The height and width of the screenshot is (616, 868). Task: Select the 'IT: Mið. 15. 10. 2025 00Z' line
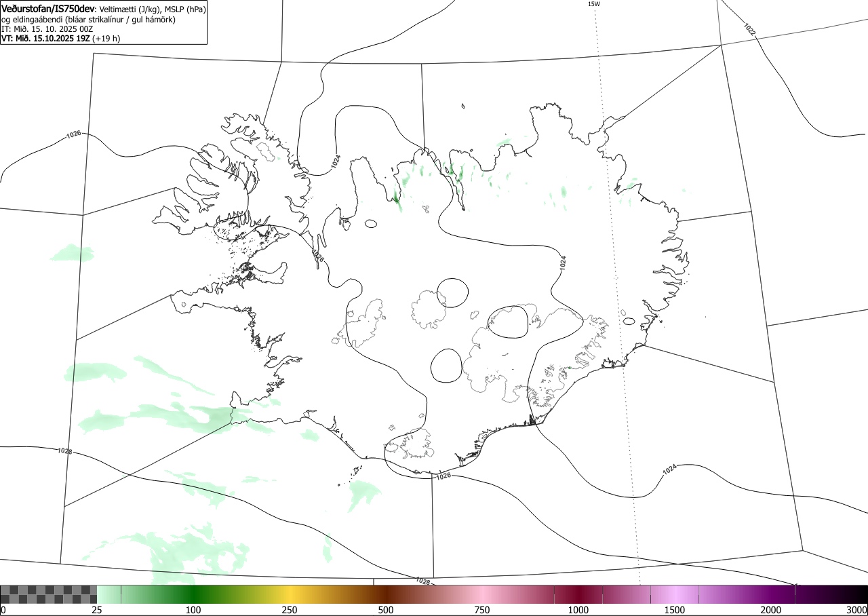[x=47, y=29]
